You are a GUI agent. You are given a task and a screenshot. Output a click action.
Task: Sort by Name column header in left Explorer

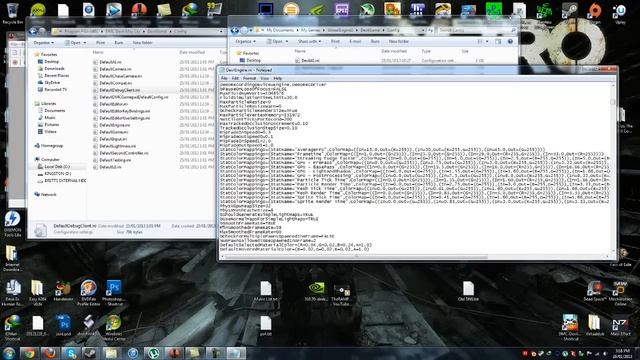pos(98,52)
